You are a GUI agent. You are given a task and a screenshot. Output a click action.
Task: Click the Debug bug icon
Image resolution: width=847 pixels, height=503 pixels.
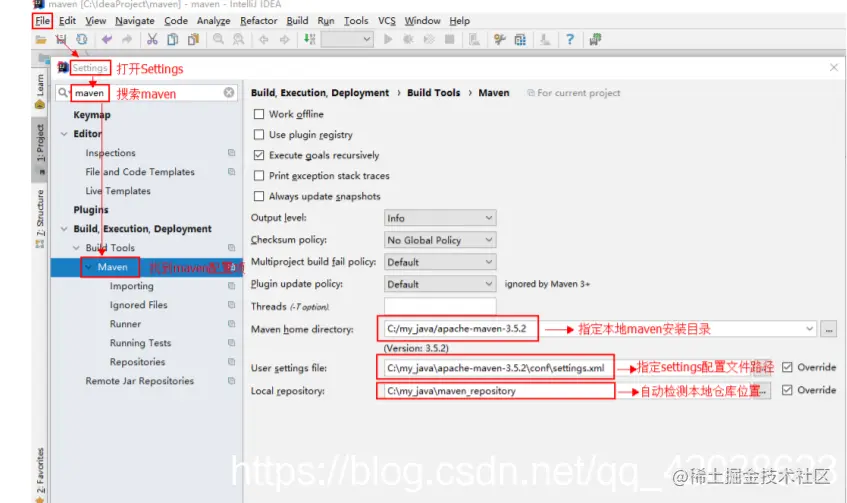[408, 39]
